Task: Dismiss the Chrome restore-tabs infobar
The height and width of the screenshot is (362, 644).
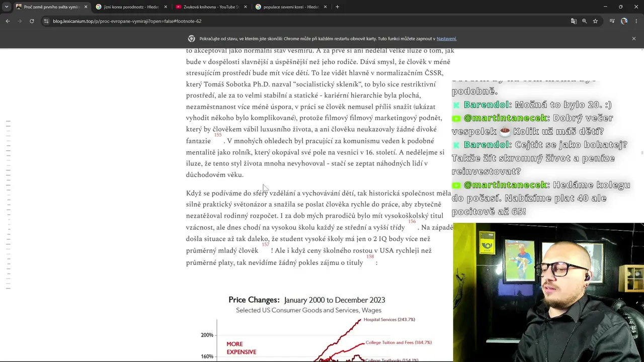Action: click(x=634, y=39)
